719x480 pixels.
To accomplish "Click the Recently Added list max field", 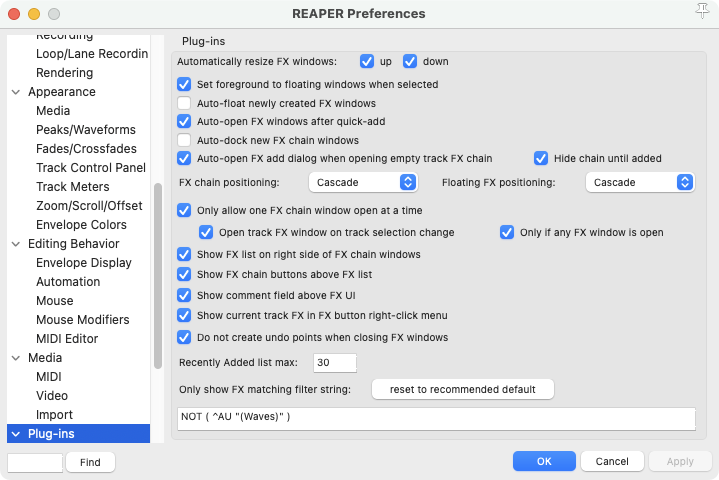I will [335, 362].
